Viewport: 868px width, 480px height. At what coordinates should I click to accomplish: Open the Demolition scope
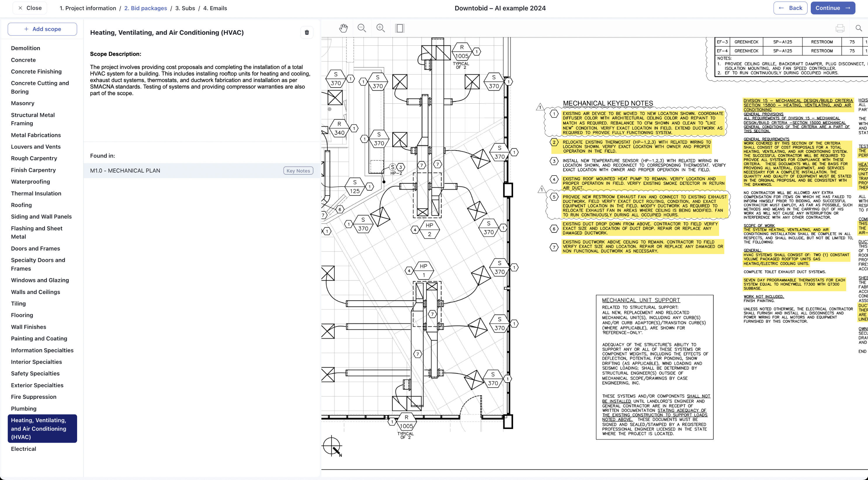[25, 48]
